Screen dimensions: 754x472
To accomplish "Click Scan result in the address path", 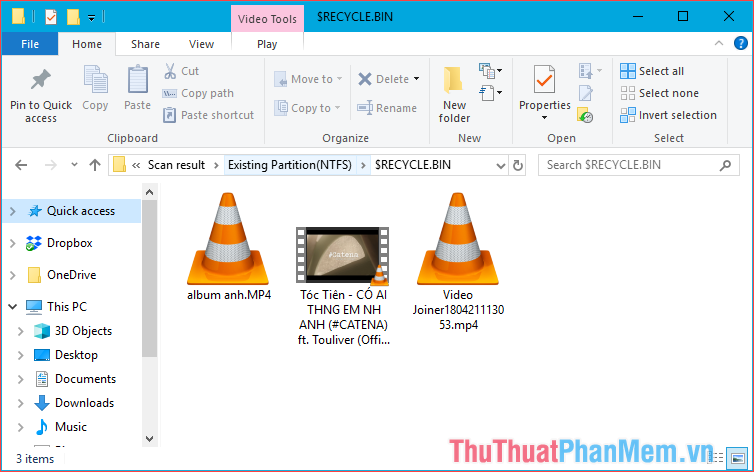I will pos(176,165).
